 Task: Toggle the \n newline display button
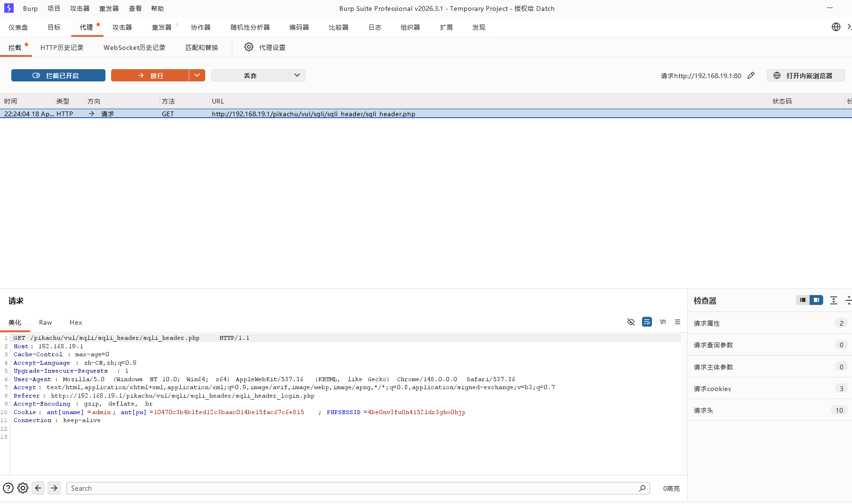(663, 322)
